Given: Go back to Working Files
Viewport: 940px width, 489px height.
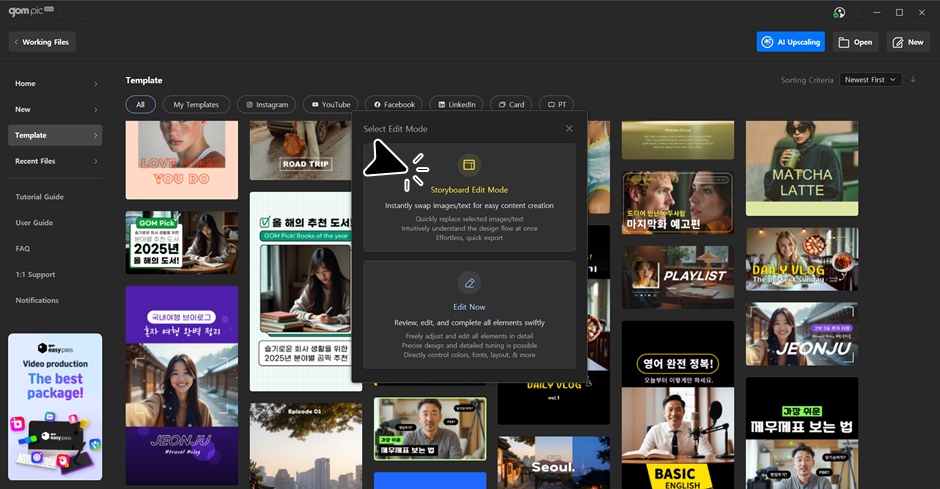Looking at the screenshot, I should (x=43, y=42).
